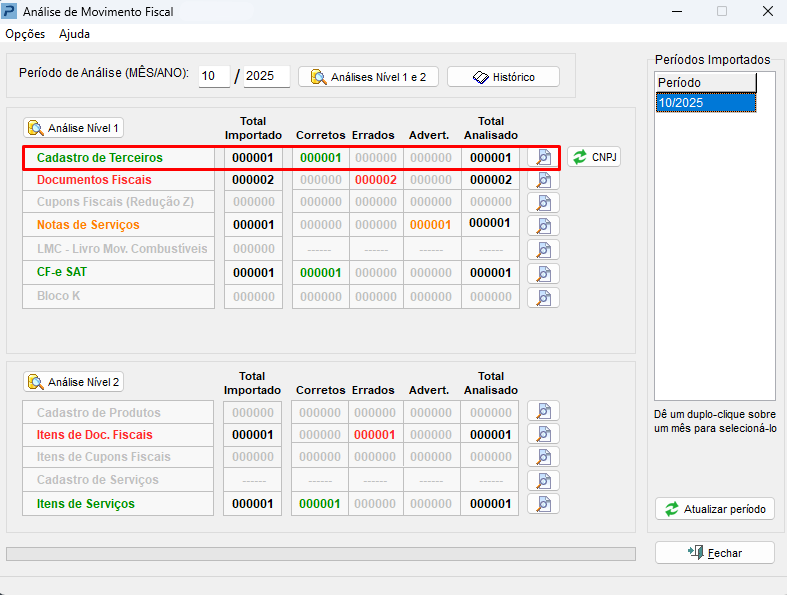View details icon for Itens de Serviços
Viewport: 787px width, 595px height.
543,504
